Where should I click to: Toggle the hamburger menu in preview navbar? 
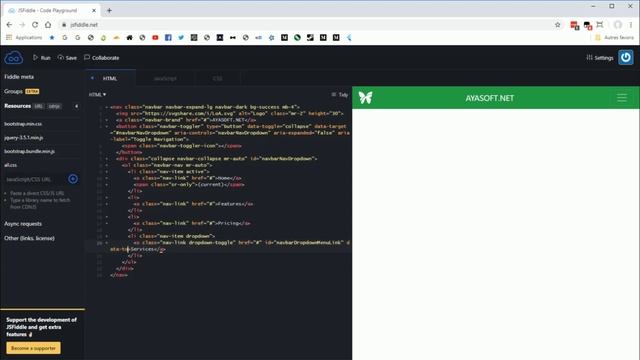622,98
